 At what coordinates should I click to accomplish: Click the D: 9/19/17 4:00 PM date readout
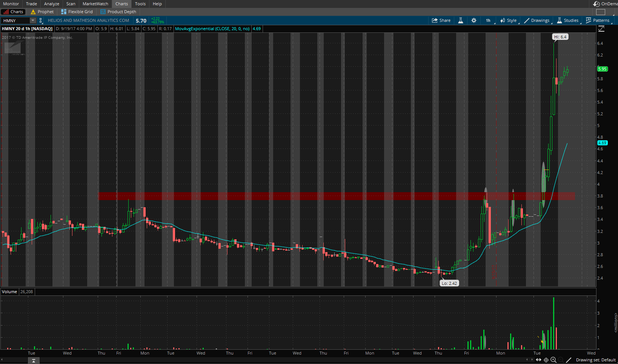coord(74,29)
